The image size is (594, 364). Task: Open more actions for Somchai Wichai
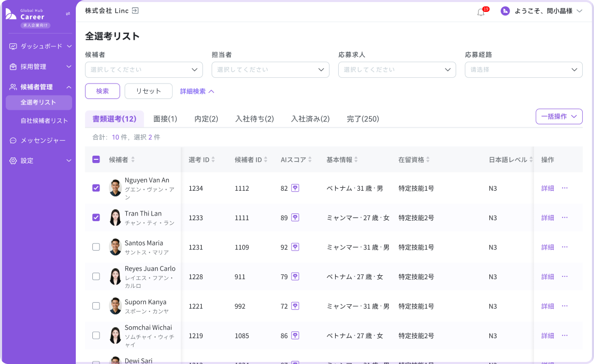point(565,336)
